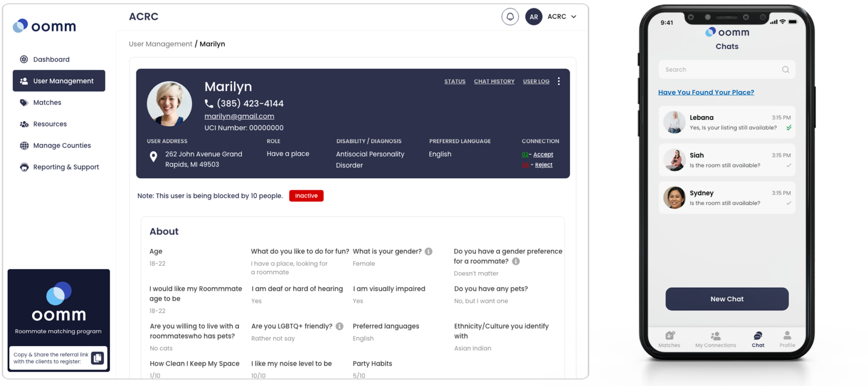This screenshot has width=868, height=386.
Task: Click the copy referral link icon
Action: pyautogui.click(x=97, y=358)
